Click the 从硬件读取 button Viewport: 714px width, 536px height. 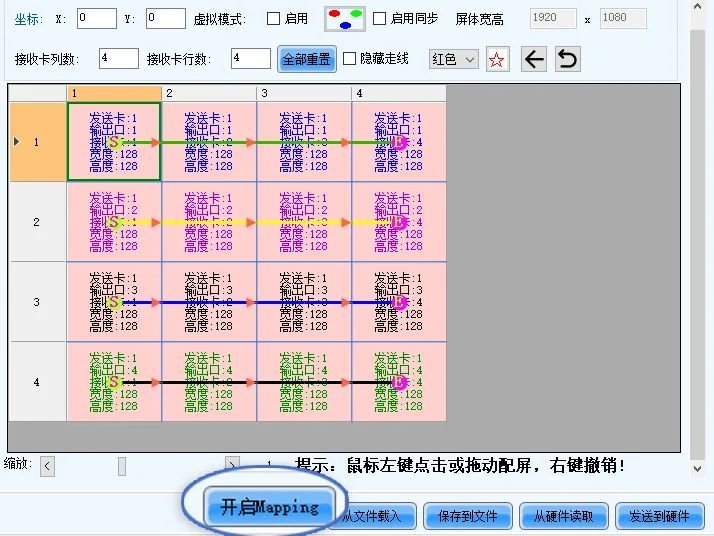click(x=564, y=516)
